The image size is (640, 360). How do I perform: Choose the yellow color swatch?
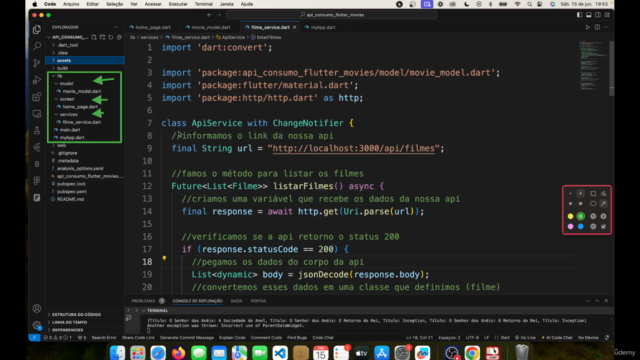[570, 216]
